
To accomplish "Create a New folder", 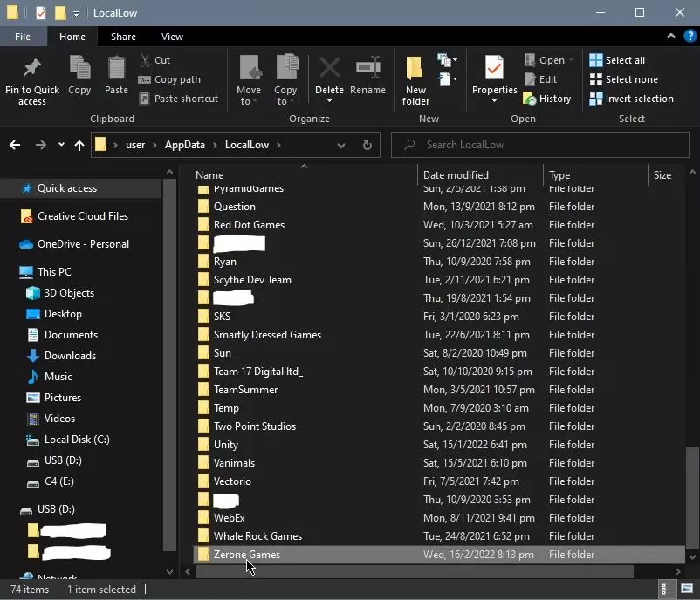I will (x=415, y=81).
